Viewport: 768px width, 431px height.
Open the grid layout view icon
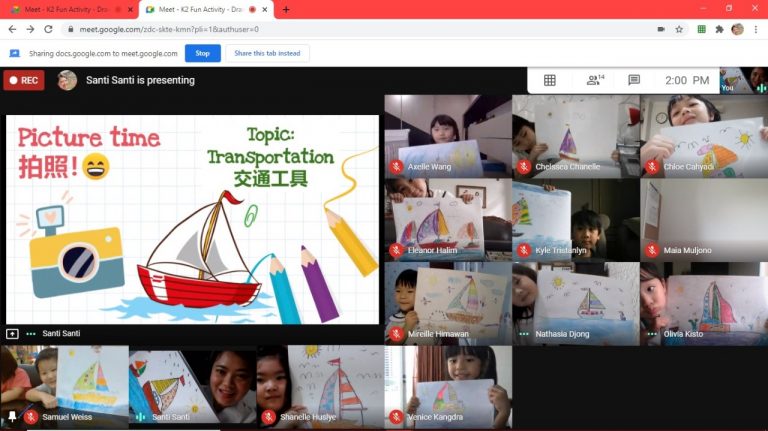pos(549,80)
